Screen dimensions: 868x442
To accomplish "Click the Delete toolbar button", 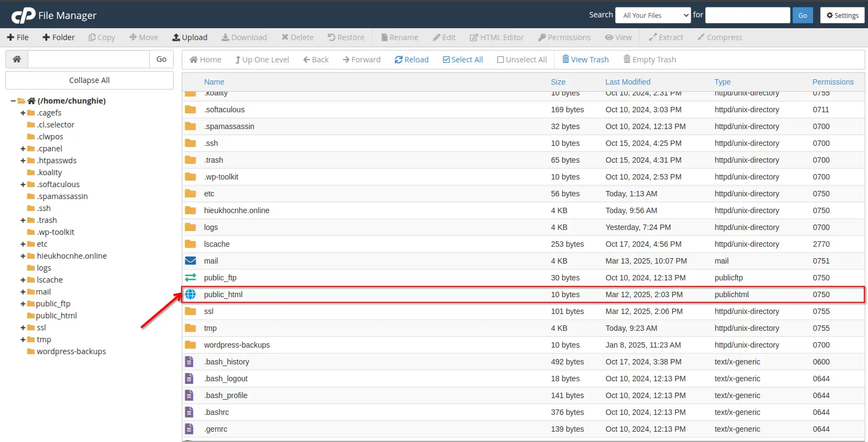I will (297, 37).
